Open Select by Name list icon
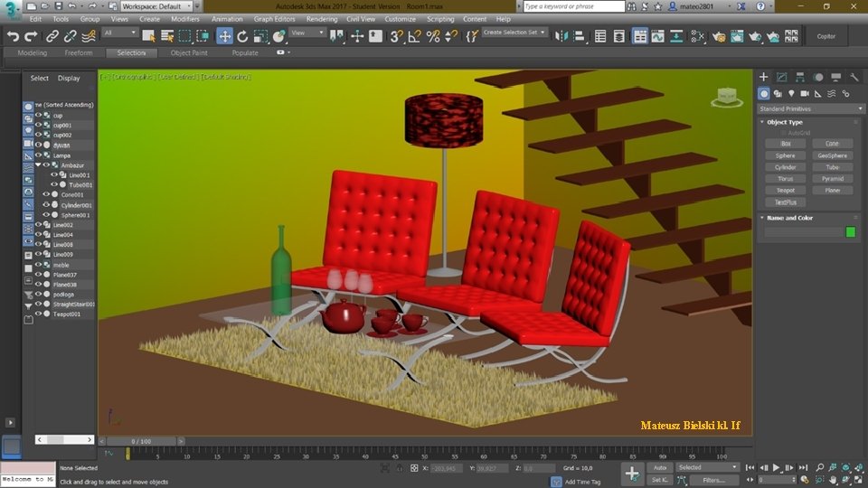 point(166,36)
